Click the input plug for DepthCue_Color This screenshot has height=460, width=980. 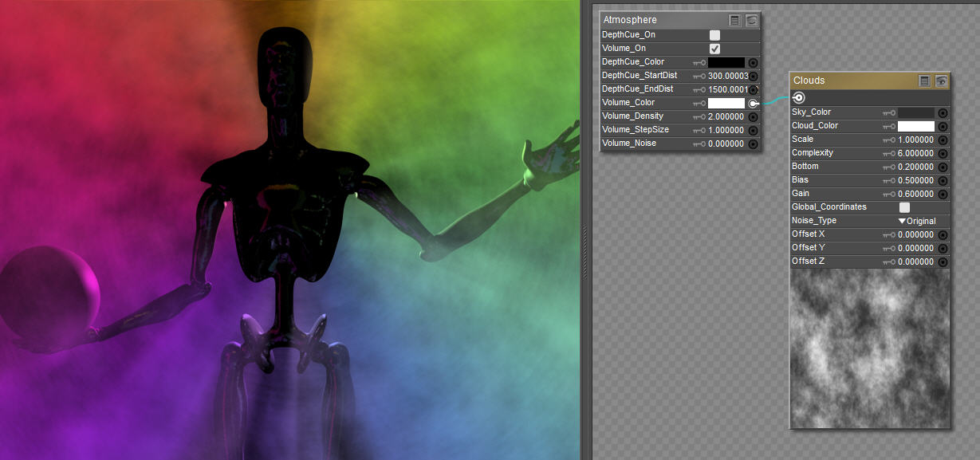(753, 62)
